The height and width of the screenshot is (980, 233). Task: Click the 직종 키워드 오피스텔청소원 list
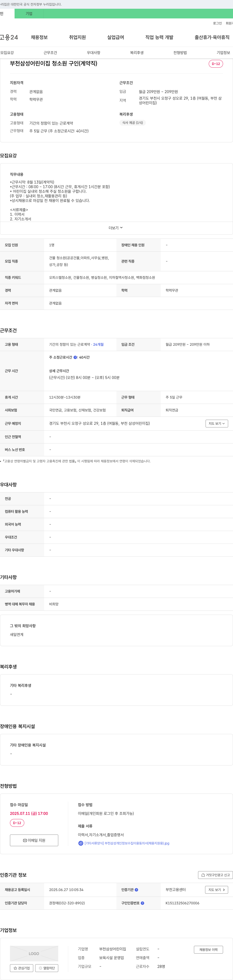102,277
